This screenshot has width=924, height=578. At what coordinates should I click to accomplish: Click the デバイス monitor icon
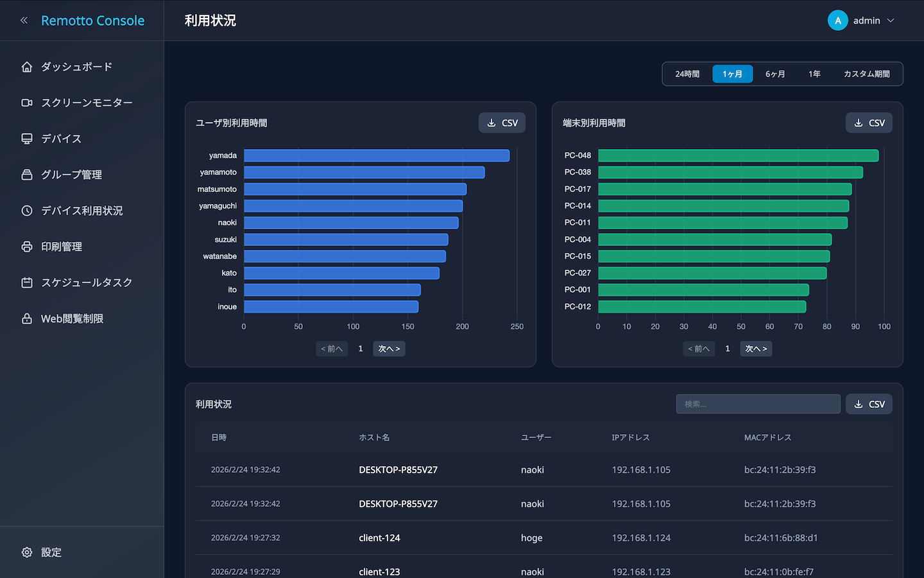pyautogui.click(x=27, y=139)
